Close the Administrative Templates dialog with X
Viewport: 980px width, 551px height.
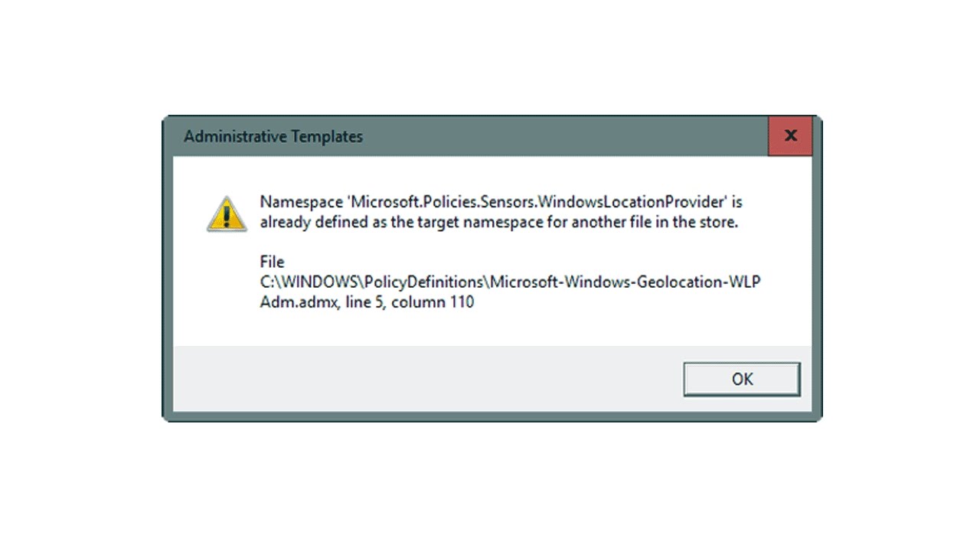(790, 136)
